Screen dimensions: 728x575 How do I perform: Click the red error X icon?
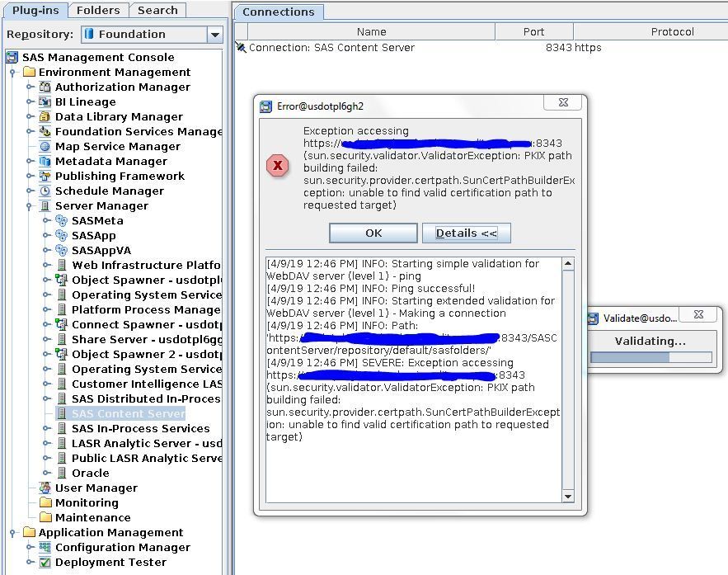point(278,165)
